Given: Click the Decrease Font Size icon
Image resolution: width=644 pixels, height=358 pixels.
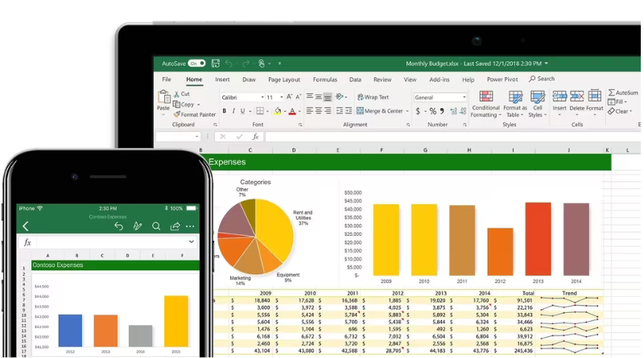Looking at the screenshot, I should pyautogui.click(x=299, y=97).
